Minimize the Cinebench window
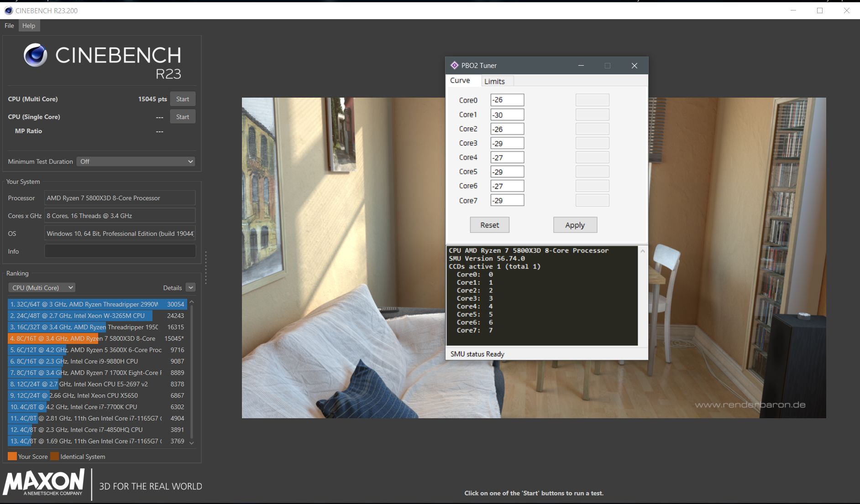Screen dimensions: 860x504 click(793, 10)
